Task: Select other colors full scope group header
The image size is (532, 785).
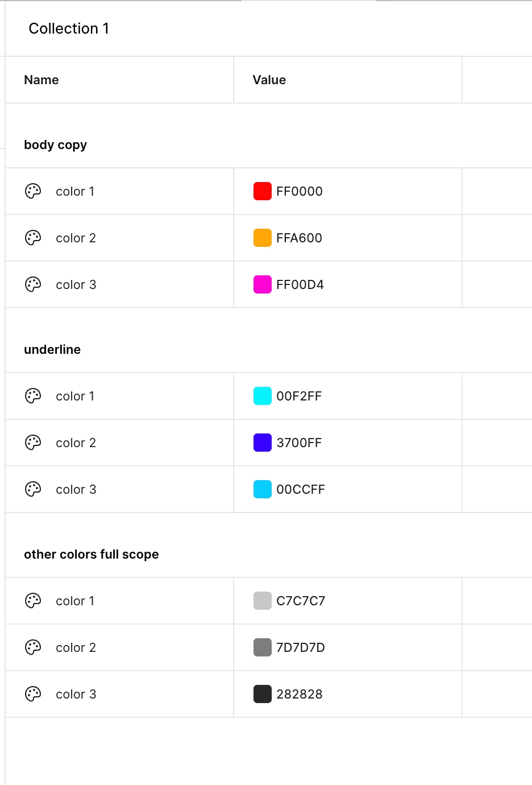Action: point(91,555)
